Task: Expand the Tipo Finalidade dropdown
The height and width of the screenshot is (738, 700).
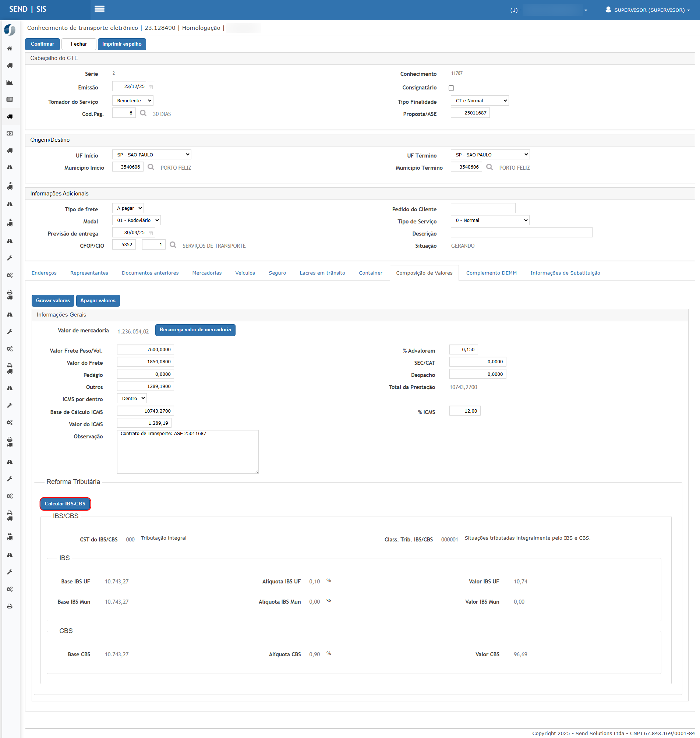Action: 479,101
